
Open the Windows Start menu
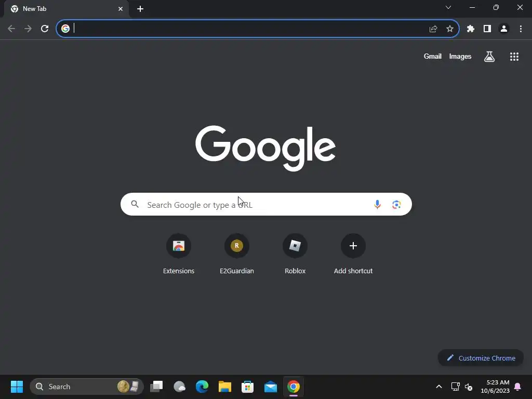(17, 387)
